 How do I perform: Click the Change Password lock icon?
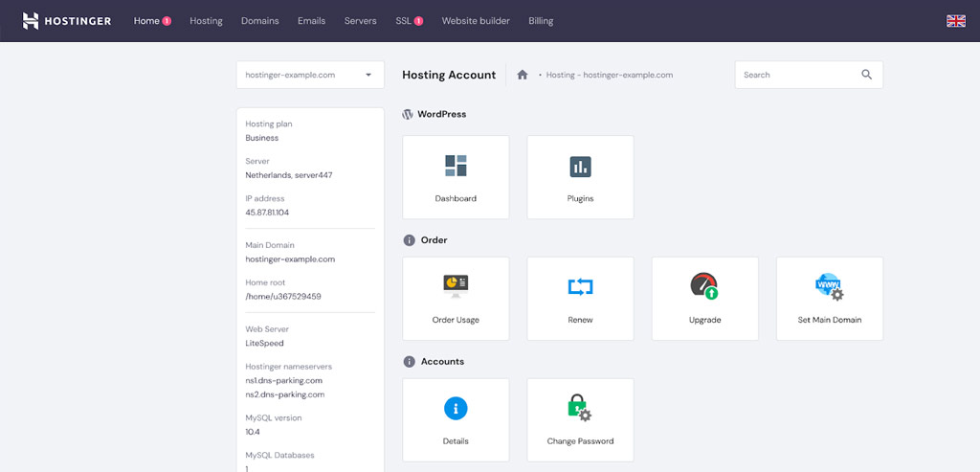click(x=580, y=408)
